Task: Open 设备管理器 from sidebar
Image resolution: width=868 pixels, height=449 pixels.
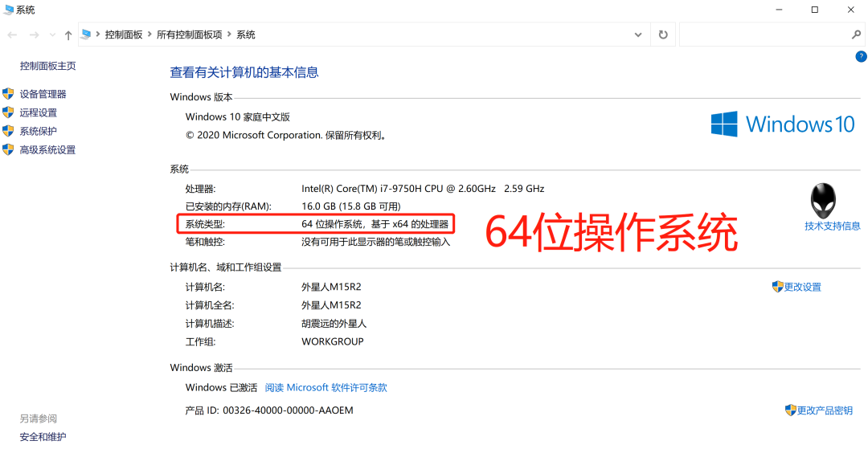Action: pos(43,94)
